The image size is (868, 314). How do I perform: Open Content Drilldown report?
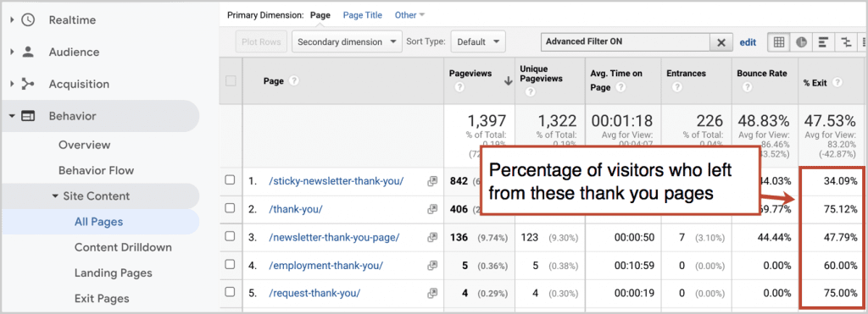[123, 247]
